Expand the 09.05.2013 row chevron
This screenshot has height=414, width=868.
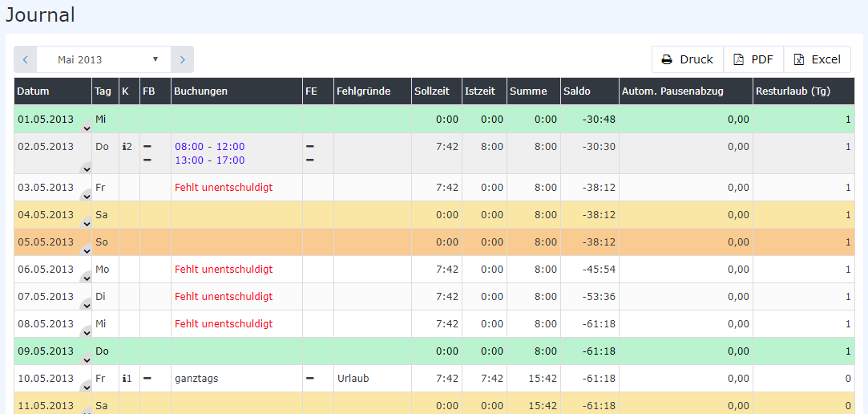pos(87,359)
